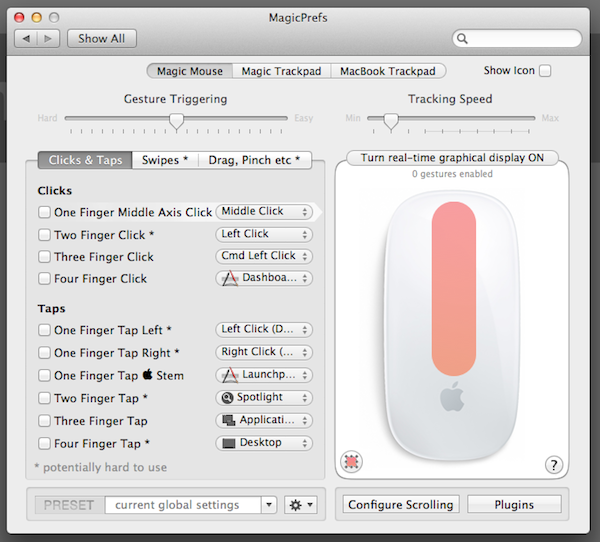
Task: Click the PRESET label button
Action: tap(69, 505)
